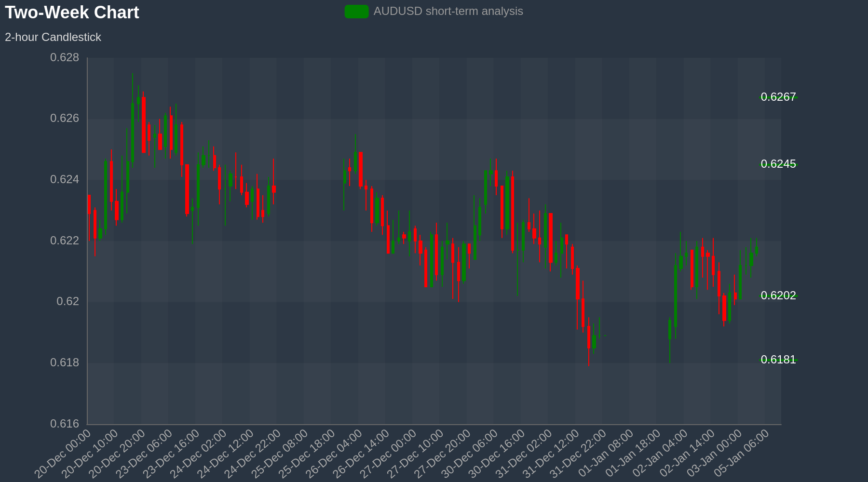Click the 0.624 y-axis label
This screenshot has width=868, height=482.
tap(65, 180)
